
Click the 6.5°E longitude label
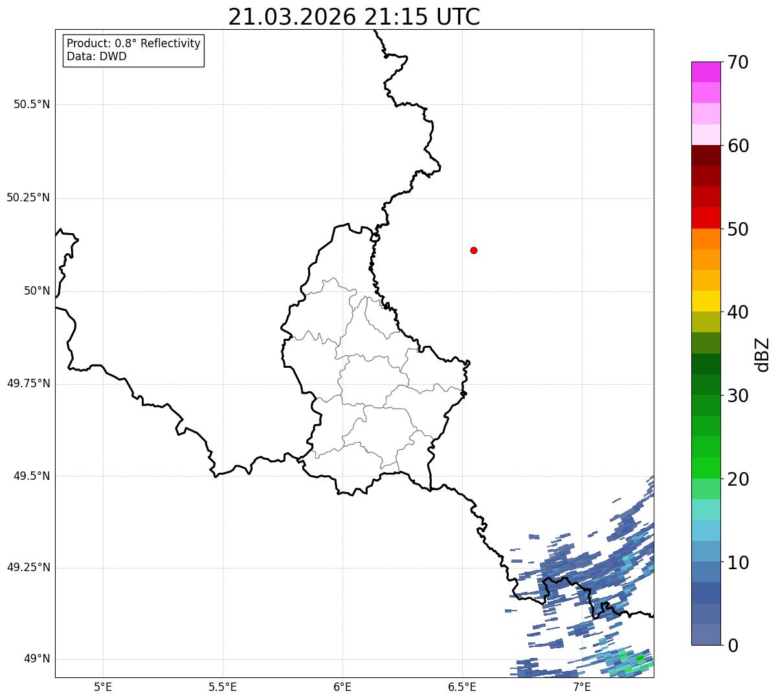(x=462, y=686)
